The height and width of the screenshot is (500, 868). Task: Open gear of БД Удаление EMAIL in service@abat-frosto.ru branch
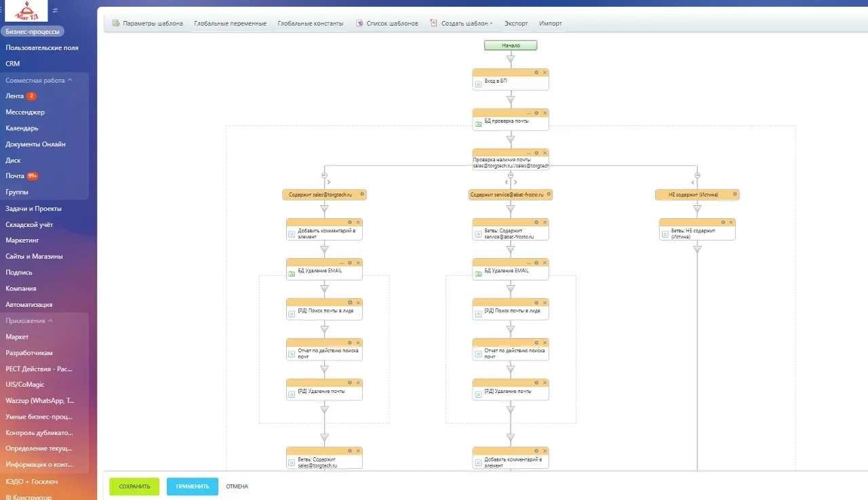536,262
